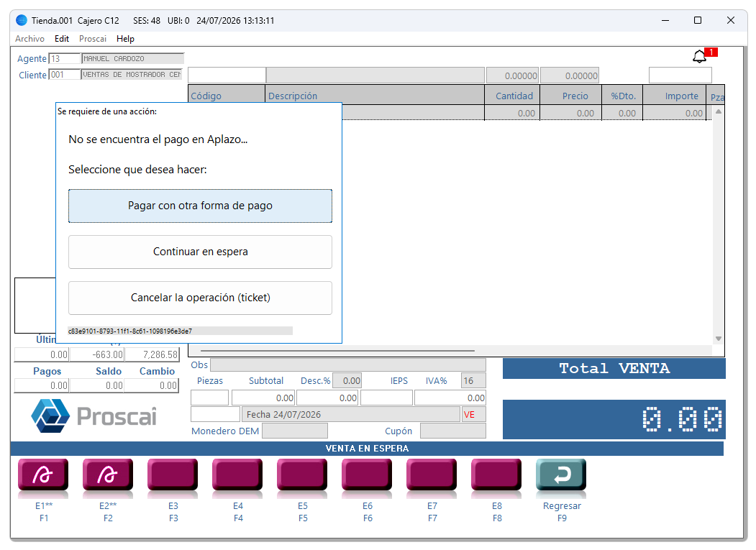Screen dimensions: 756x550
Task: Click the transaction ID c83e9101 text
Action: 130,331
